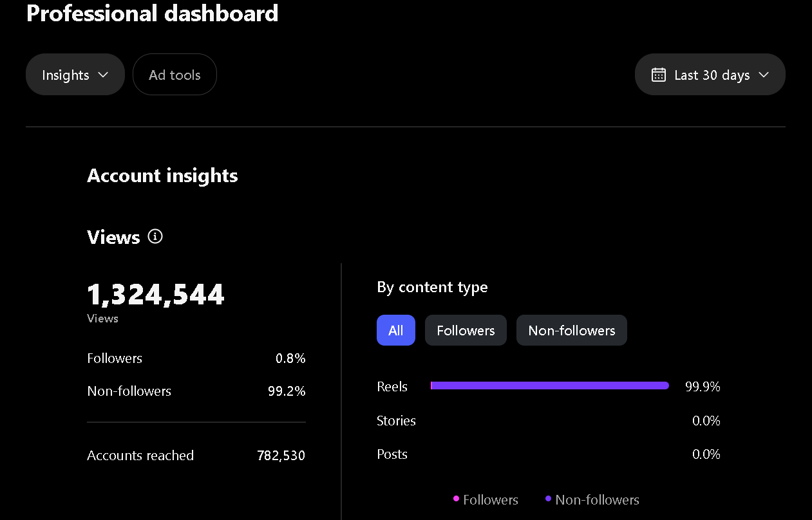Click the Non-followers 99.2% row
Screen dimensions: 812x520
(x=196, y=391)
